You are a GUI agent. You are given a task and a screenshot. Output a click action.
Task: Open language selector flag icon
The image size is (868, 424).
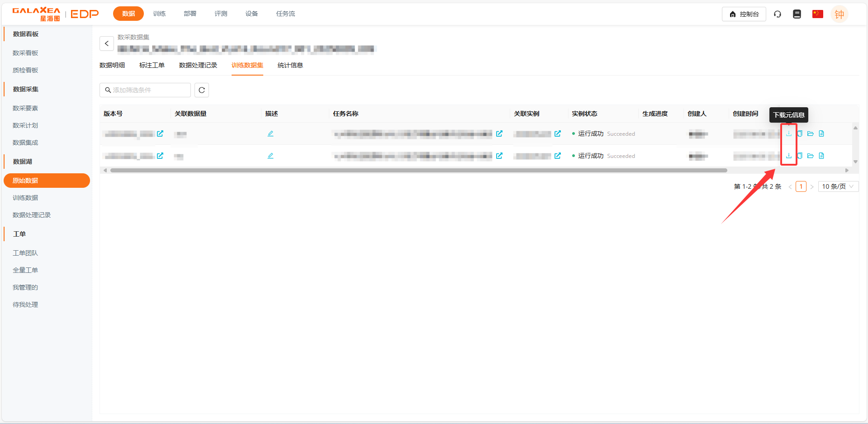(x=817, y=14)
